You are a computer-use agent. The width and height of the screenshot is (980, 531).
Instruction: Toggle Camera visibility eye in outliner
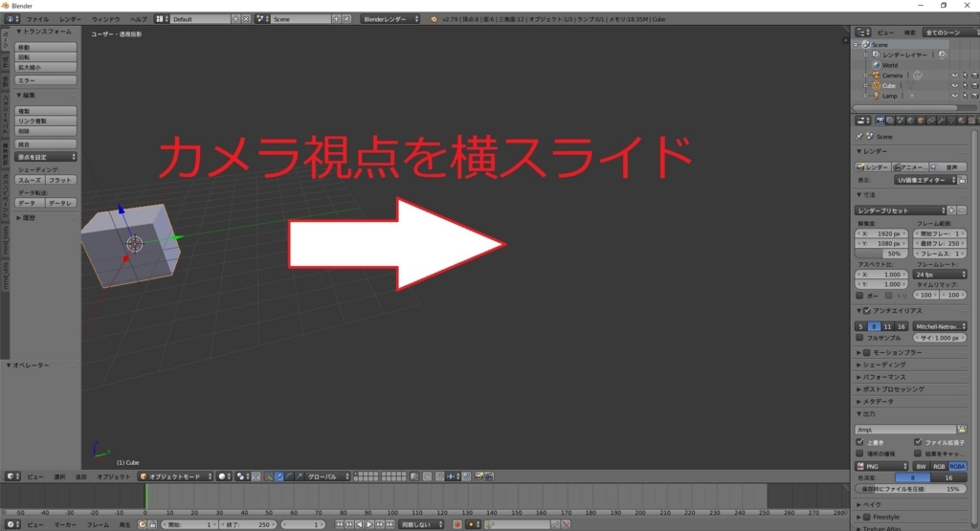pos(954,76)
